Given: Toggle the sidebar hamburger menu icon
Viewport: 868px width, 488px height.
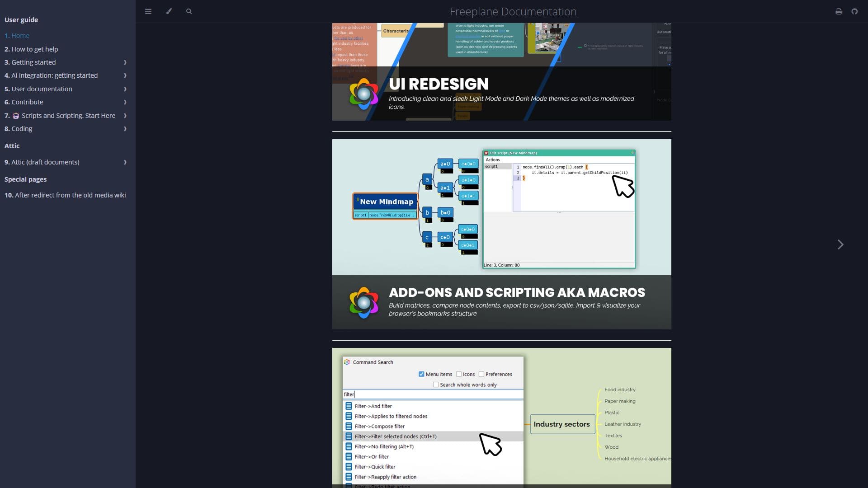Looking at the screenshot, I should (148, 11).
